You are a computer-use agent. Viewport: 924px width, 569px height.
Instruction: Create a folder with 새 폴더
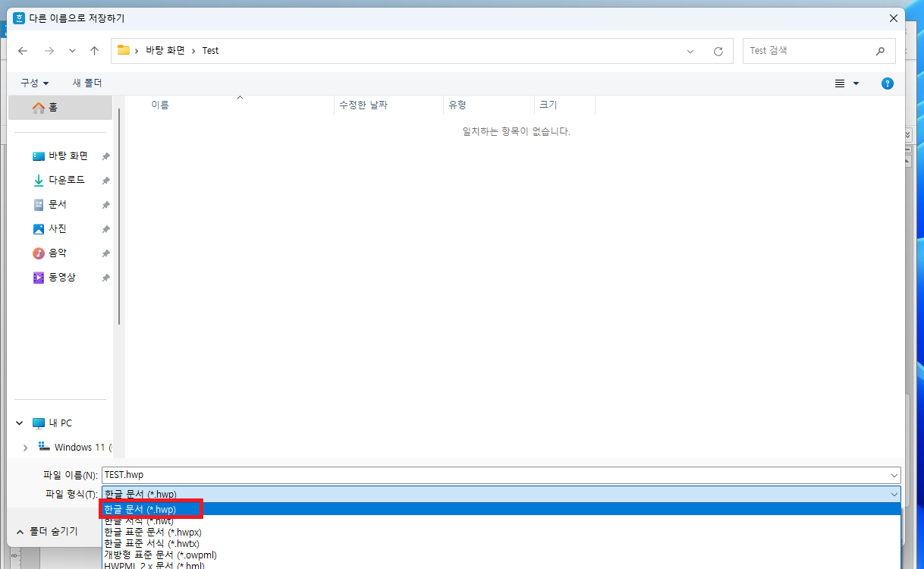click(x=86, y=83)
